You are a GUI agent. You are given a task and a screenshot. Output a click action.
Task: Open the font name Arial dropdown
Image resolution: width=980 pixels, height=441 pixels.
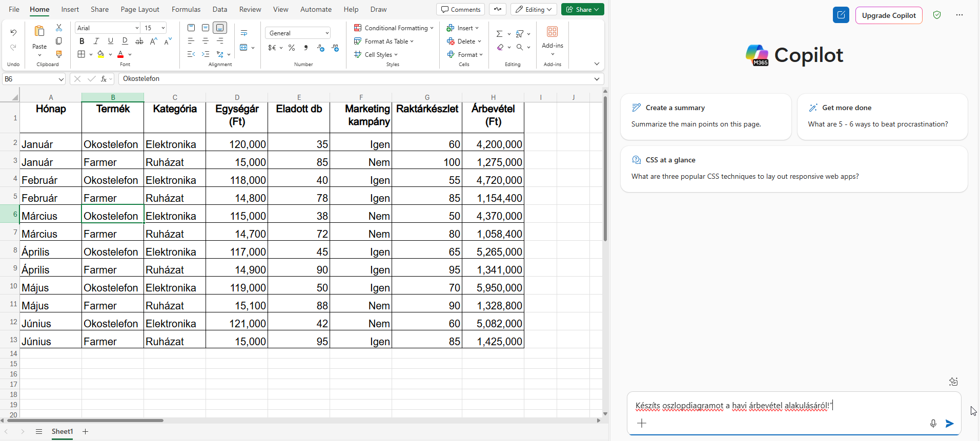coord(137,28)
